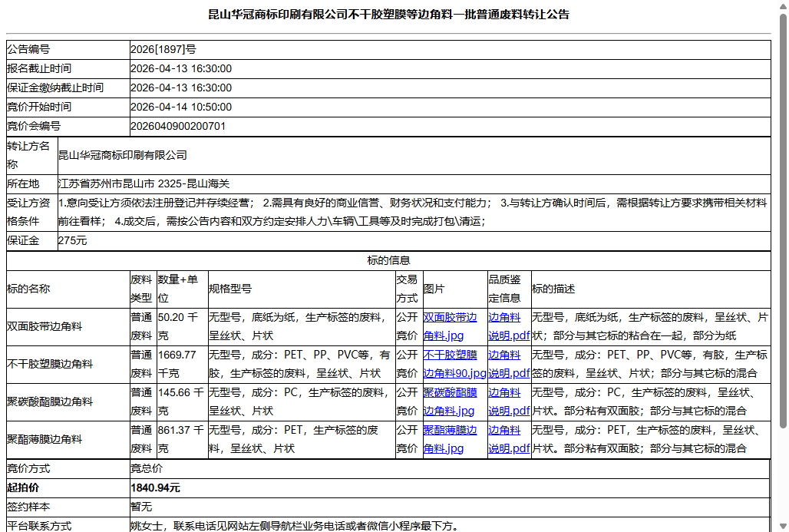The width and height of the screenshot is (789, 532).
Task: Click the scrollbar down arrow
Action: [783, 527]
